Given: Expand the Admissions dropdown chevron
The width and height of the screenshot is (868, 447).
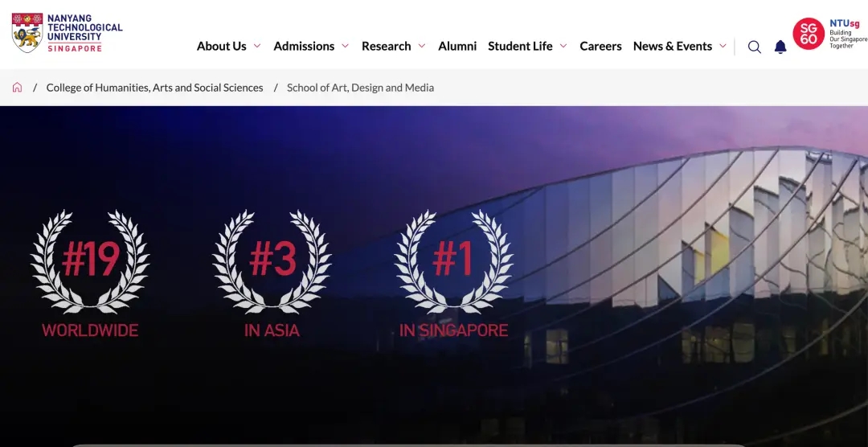Looking at the screenshot, I should tap(345, 47).
